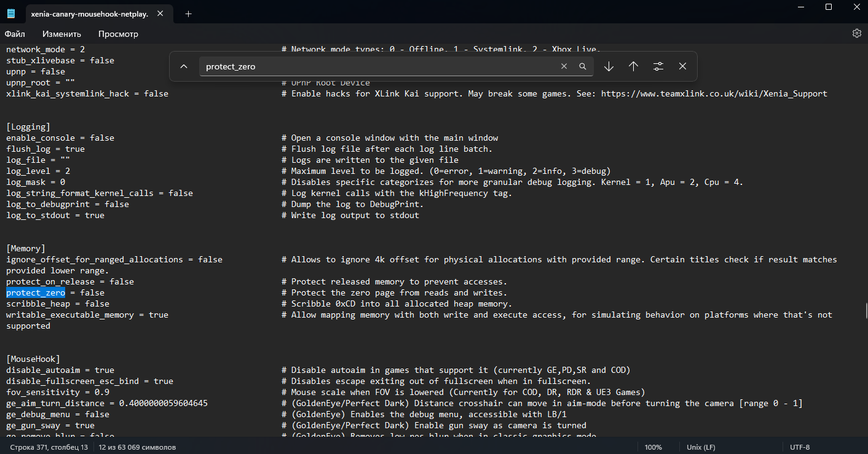Clear the search text with X icon
Viewport: 868px width, 454px height.
tap(564, 66)
